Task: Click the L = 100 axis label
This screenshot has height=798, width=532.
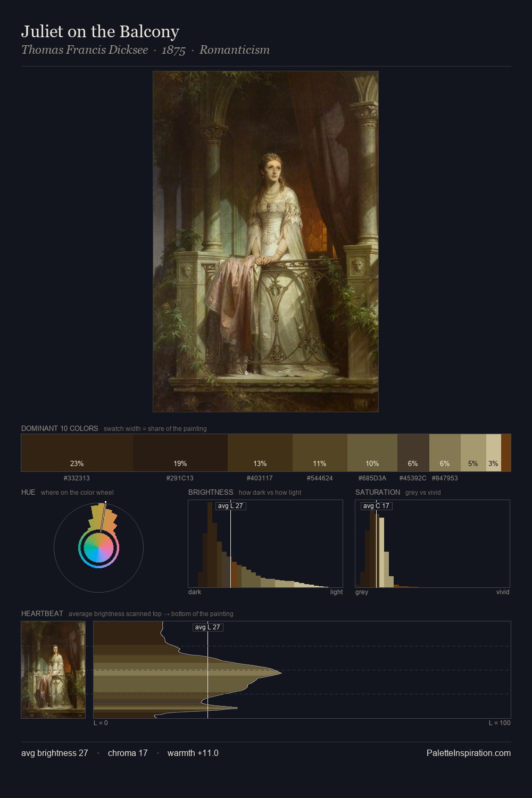Action: pyautogui.click(x=500, y=722)
